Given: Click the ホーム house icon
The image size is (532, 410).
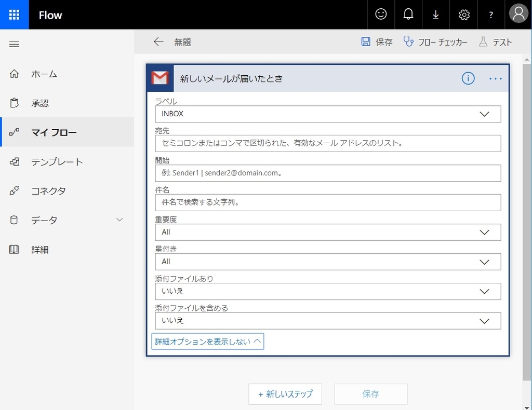Looking at the screenshot, I should pyautogui.click(x=14, y=74).
